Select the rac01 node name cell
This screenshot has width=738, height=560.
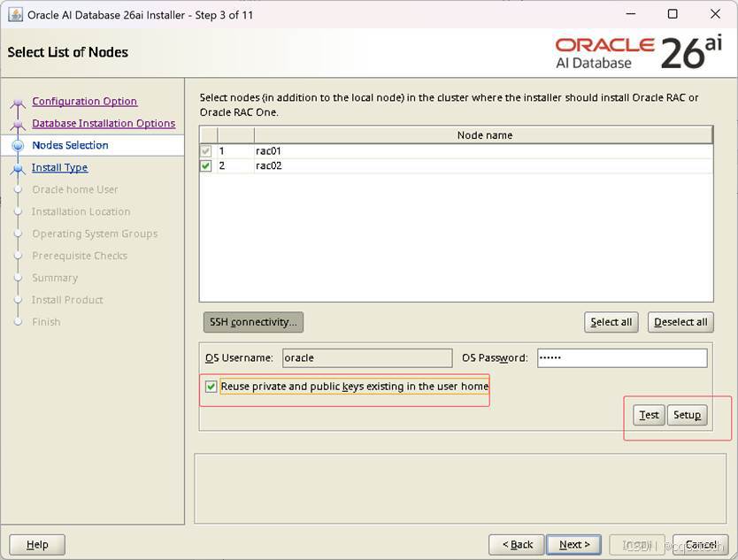coord(484,151)
